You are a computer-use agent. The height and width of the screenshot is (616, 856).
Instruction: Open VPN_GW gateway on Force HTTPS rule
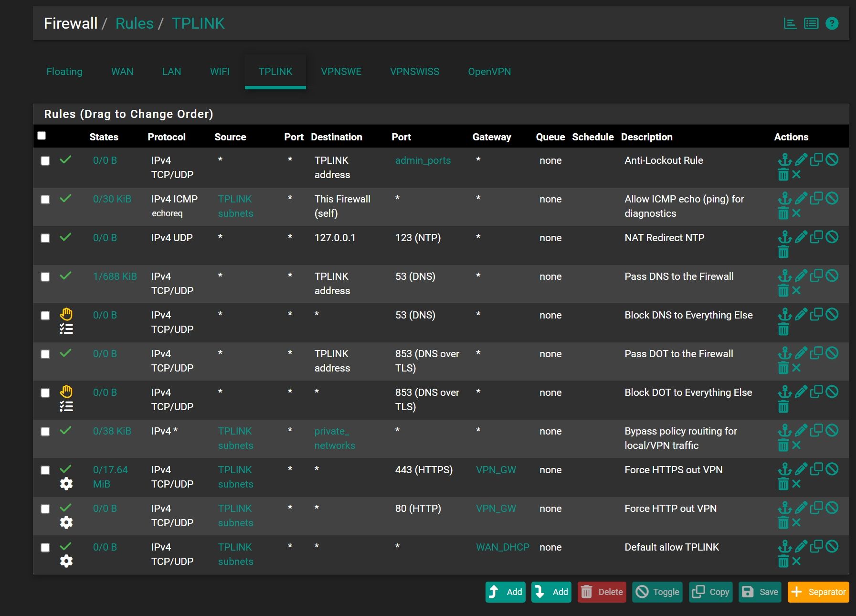496,470
